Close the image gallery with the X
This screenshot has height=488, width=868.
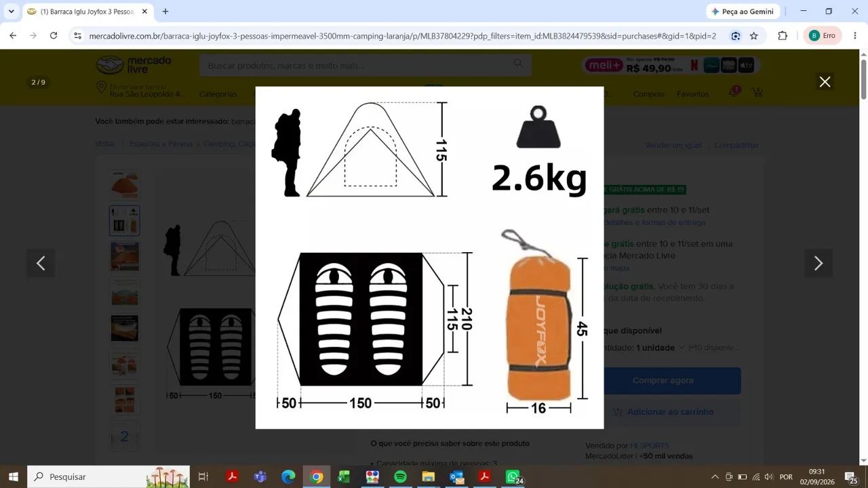(825, 82)
